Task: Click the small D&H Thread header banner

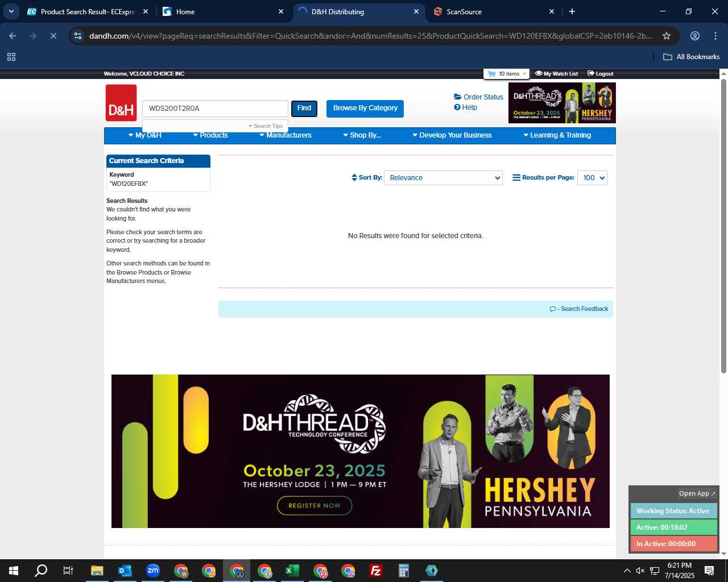Action: pos(562,103)
